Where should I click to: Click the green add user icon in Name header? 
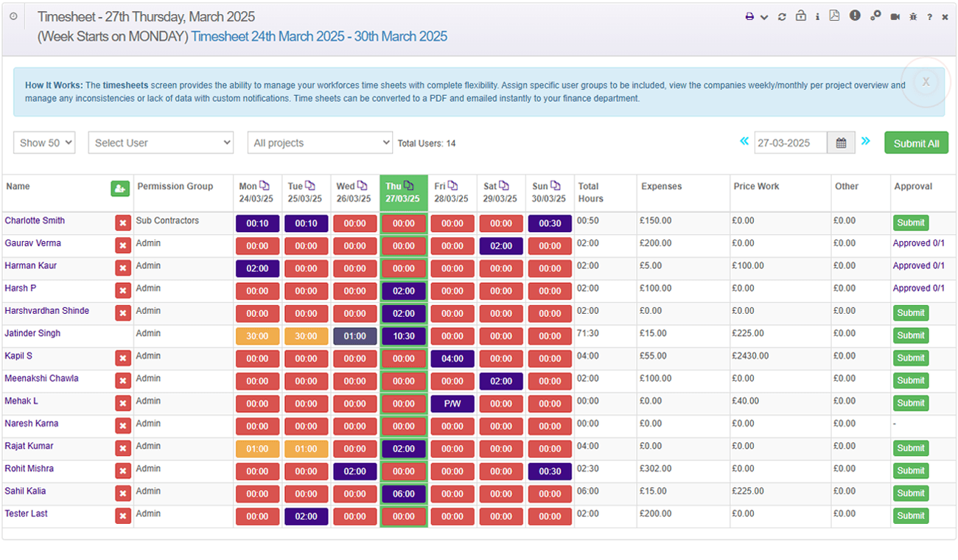coord(120,189)
